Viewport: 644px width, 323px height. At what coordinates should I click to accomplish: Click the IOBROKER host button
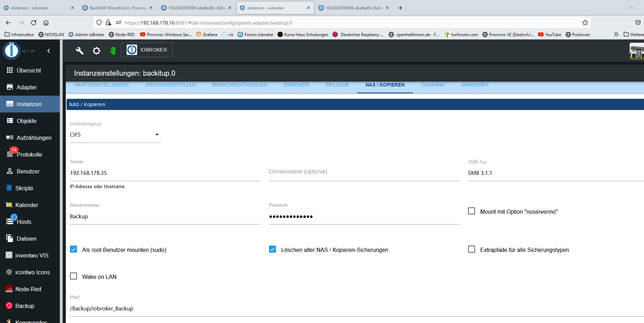coord(147,50)
